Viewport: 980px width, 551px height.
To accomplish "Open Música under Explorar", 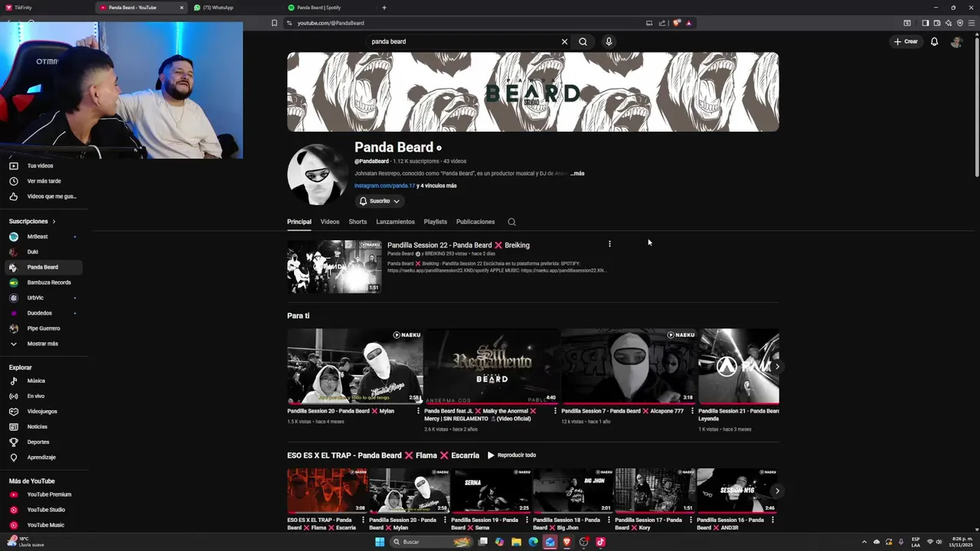I will (44, 380).
